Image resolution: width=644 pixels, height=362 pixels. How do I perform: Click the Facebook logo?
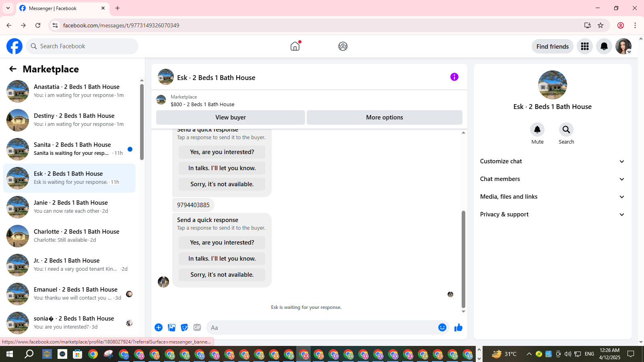(x=14, y=46)
